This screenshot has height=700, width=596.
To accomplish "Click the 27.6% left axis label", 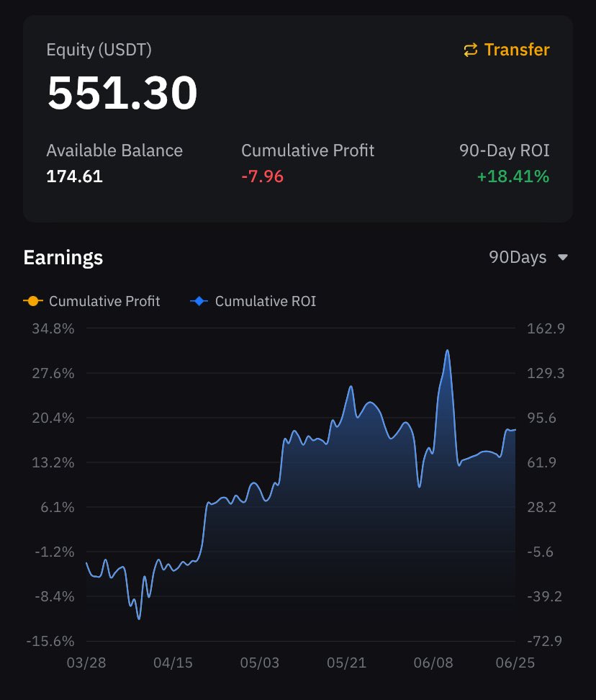I will 53,373.
